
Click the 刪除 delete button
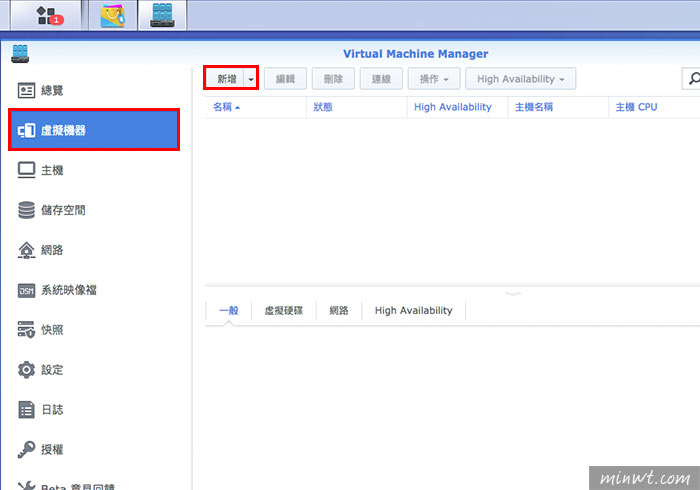[x=333, y=79]
